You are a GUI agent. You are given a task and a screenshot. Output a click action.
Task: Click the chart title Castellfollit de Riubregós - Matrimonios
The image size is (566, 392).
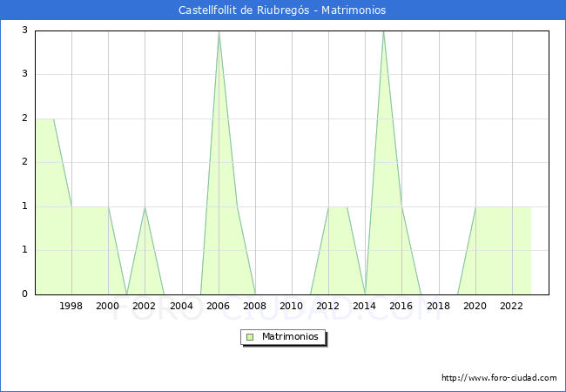[x=282, y=10]
